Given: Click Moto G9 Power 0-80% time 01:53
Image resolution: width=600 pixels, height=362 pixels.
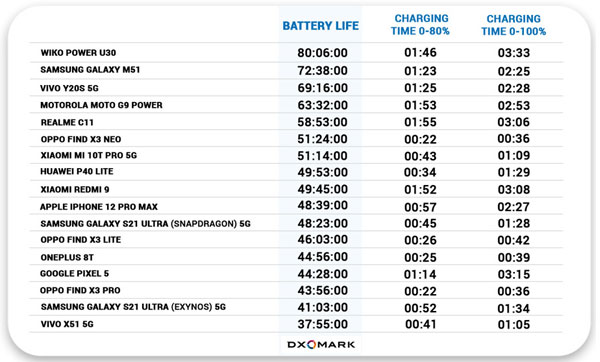Looking at the screenshot, I should [420, 105].
